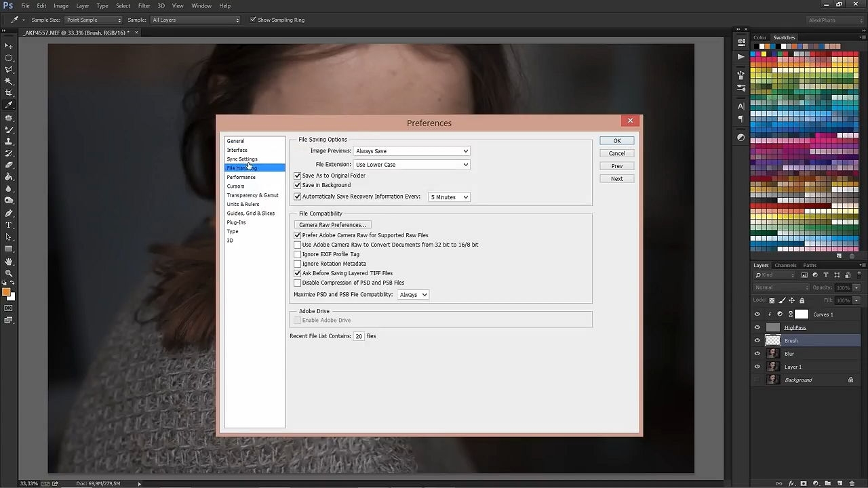868x488 pixels.
Task: Select the Polygonal Lasso tool
Action: pos(9,69)
